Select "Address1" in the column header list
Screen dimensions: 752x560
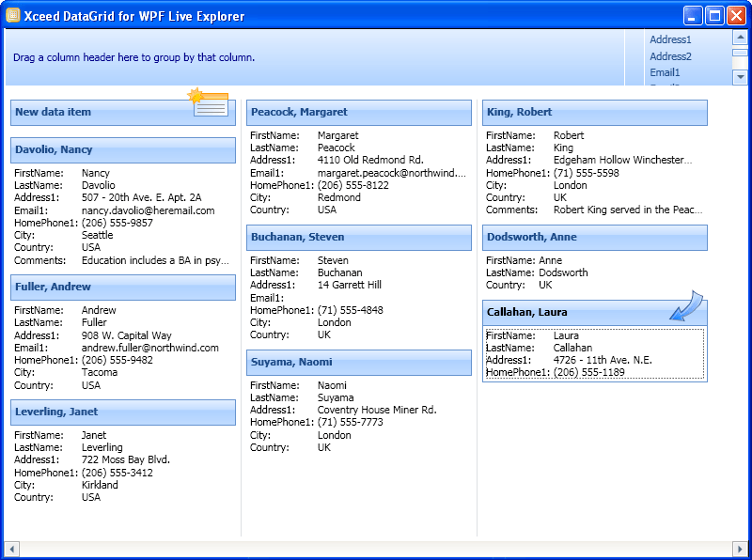coord(671,39)
